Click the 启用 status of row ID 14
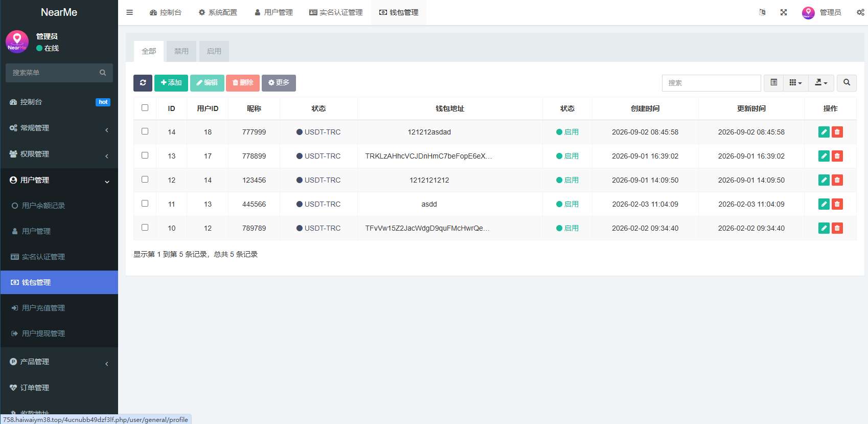Viewport: 868px width, 424px height. [567, 132]
